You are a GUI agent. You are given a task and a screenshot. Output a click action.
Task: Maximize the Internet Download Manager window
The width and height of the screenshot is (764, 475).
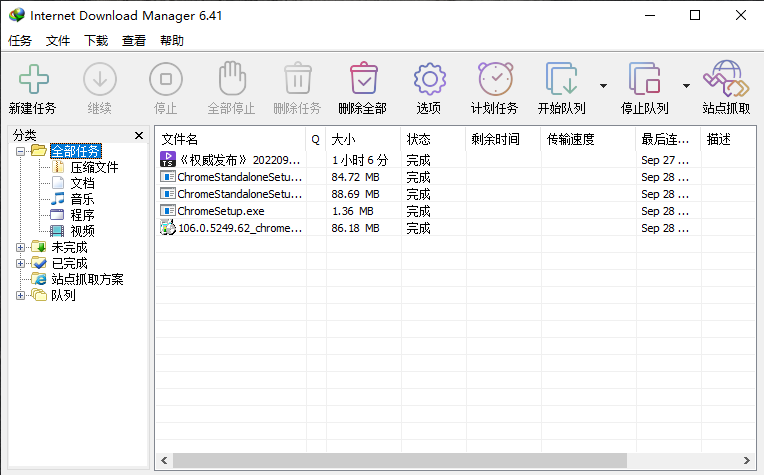(x=695, y=15)
